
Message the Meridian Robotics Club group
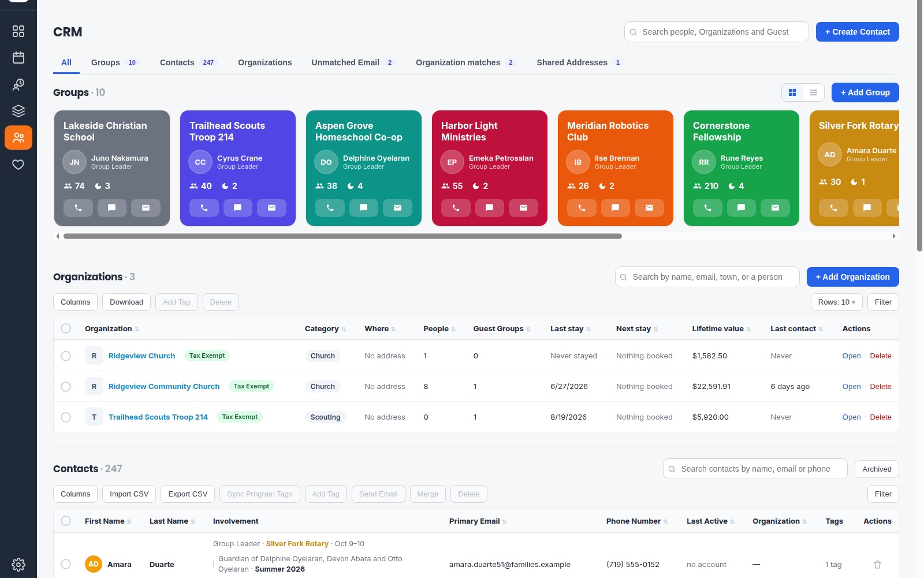coord(616,208)
